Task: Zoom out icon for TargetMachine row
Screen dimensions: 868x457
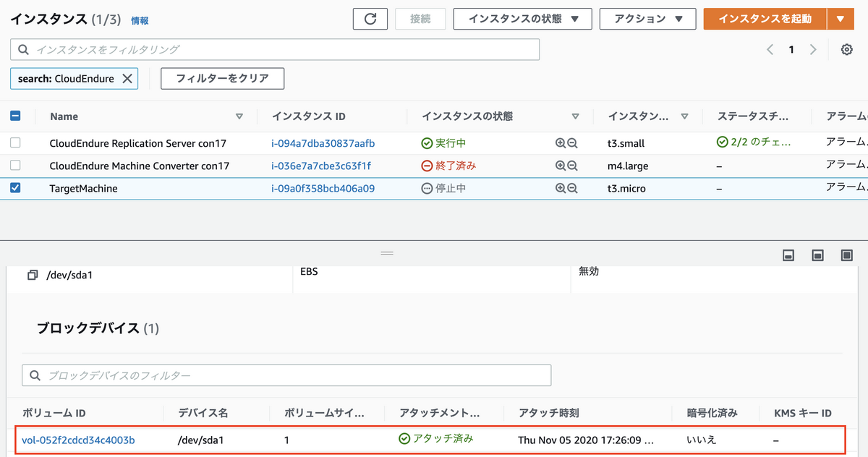Action: pyautogui.click(x=572, y=188)
